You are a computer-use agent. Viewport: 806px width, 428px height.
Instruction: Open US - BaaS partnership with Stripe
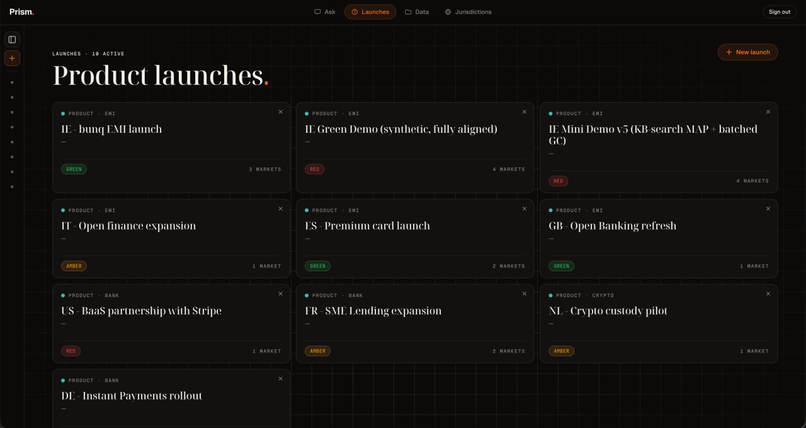pos(141,311)
